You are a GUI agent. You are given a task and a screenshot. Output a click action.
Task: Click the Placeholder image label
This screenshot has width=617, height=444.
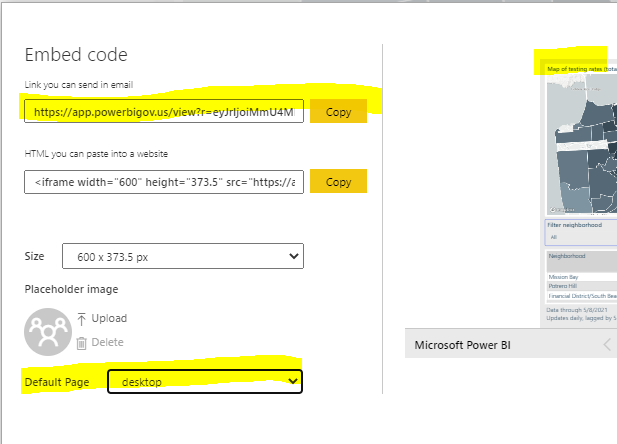(x=71, y=289)
